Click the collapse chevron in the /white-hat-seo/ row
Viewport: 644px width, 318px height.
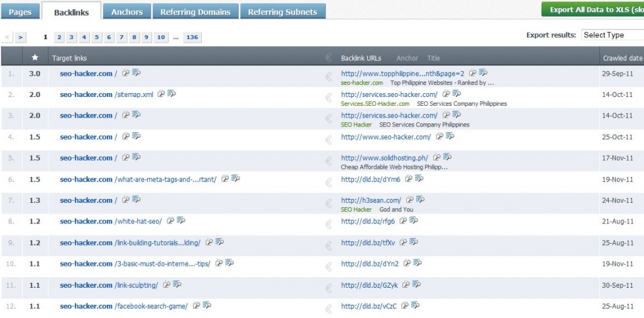[x=328, y=224]
